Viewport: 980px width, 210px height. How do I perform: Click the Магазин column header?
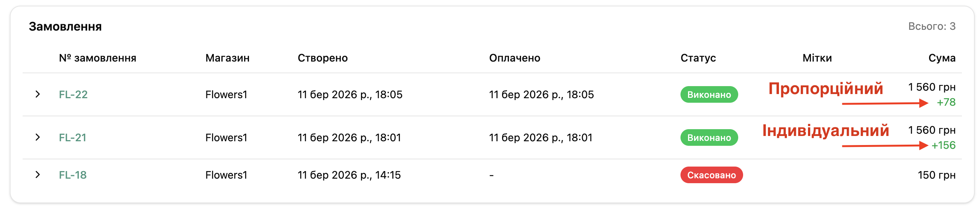(227, 58)
